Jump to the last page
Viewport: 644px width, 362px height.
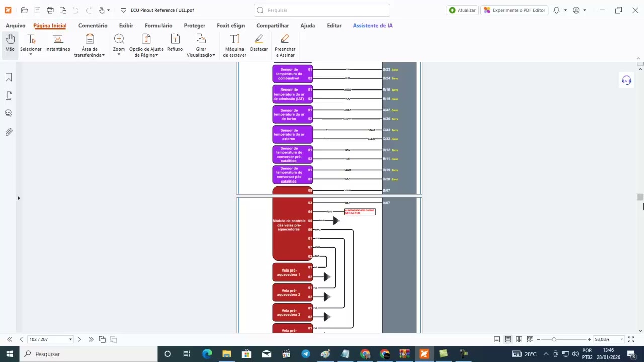pos(91,340)
